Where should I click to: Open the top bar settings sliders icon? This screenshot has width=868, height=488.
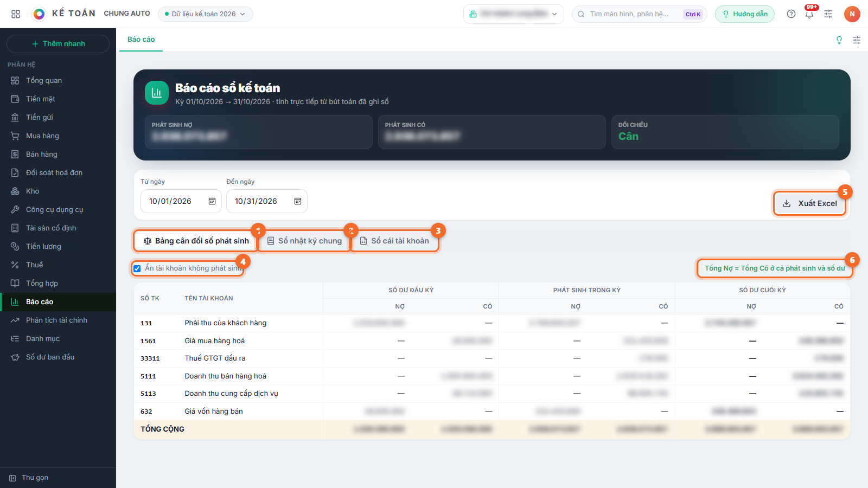828,14
